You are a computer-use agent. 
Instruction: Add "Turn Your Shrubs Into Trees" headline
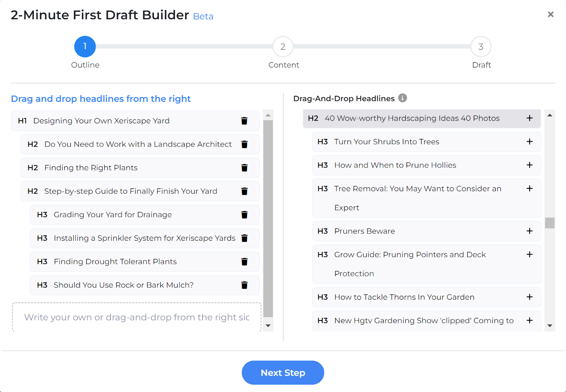pyautogui.click(x=530, y=141)
